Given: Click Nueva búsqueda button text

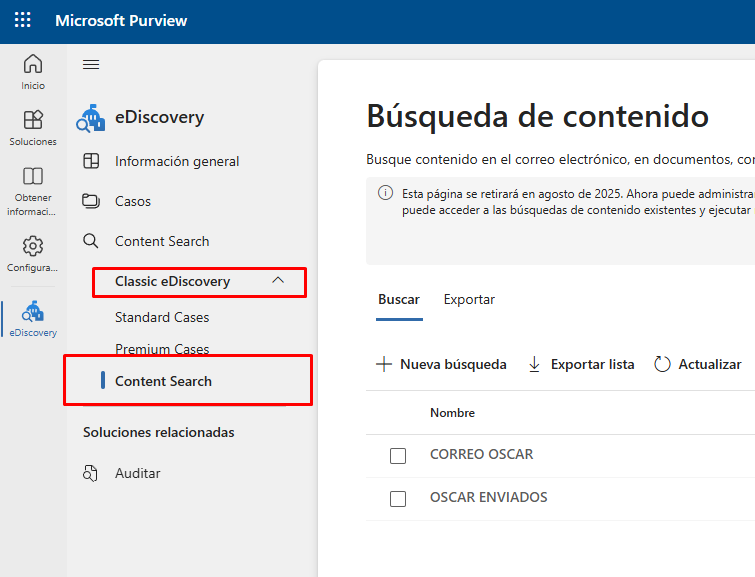Looking at the screenshot, I should pyautogui.click(x=453, y=365).
